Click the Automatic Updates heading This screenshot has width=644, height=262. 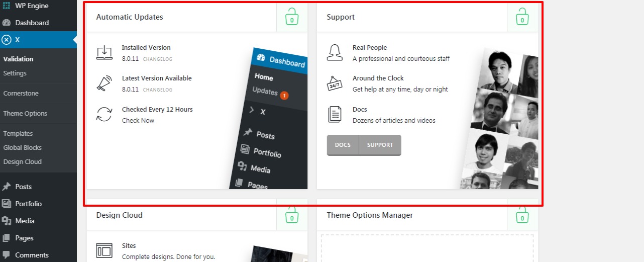click(130, 17)
